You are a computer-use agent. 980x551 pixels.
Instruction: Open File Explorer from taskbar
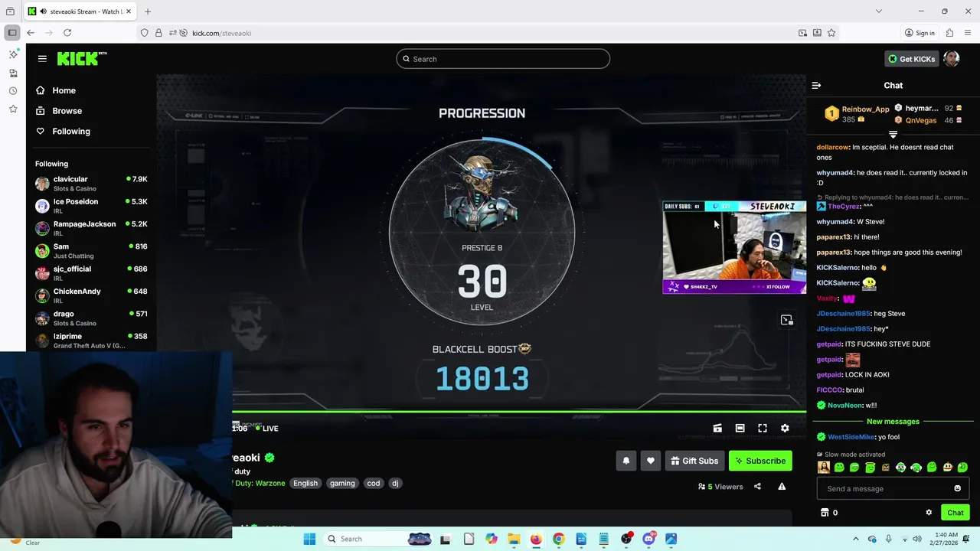(514, 539)
